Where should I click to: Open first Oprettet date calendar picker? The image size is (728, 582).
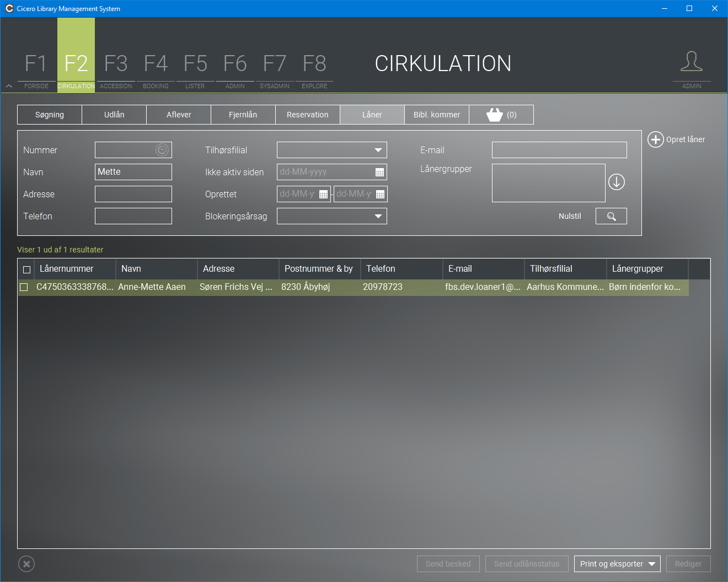324,194
